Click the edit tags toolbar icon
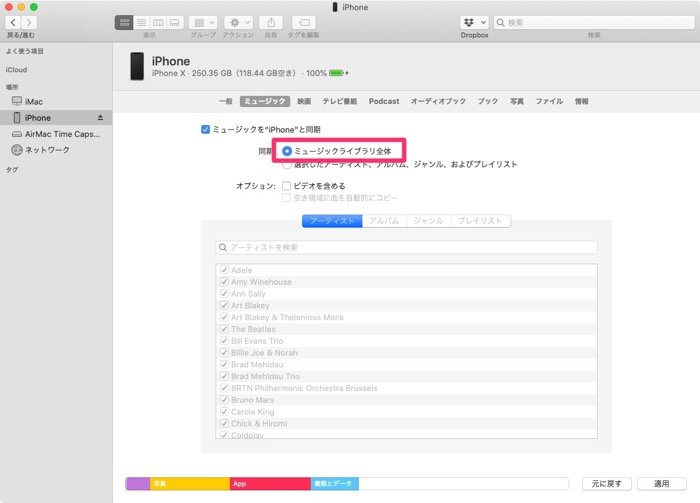 tap(304, 22)
